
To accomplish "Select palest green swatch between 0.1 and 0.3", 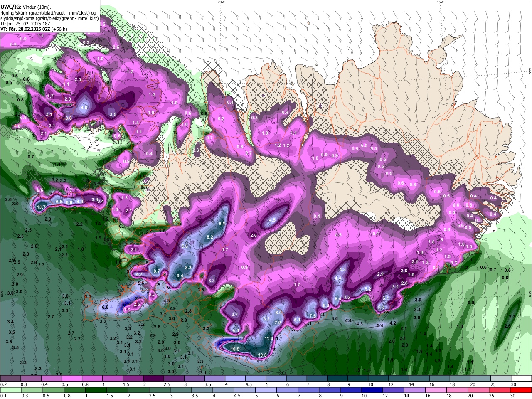I will (x=11, y=390).
